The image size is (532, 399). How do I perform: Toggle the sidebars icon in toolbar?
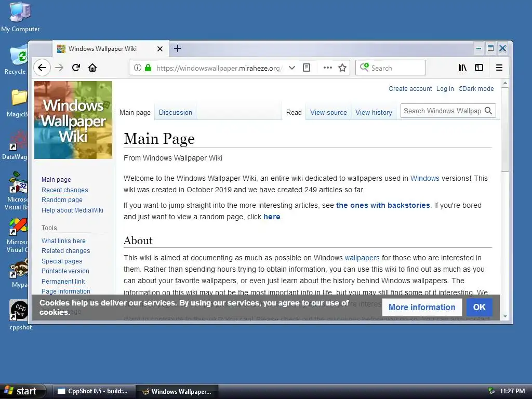click(x=478, y=68)
